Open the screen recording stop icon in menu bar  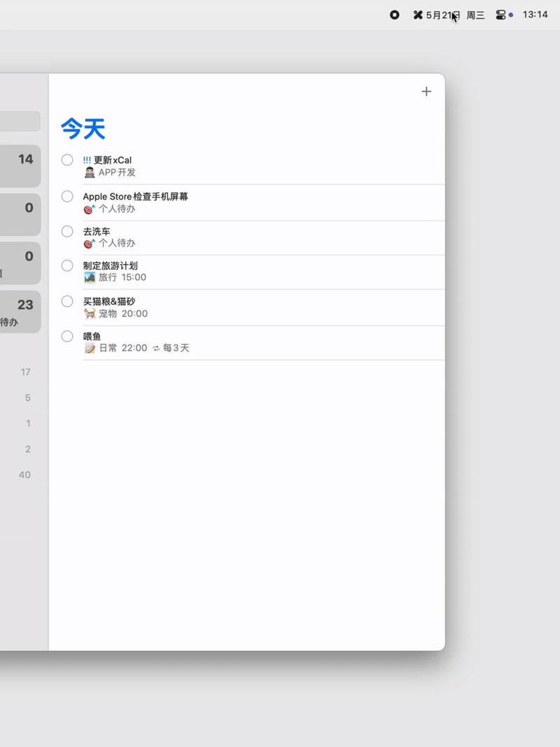click(394, 15)
